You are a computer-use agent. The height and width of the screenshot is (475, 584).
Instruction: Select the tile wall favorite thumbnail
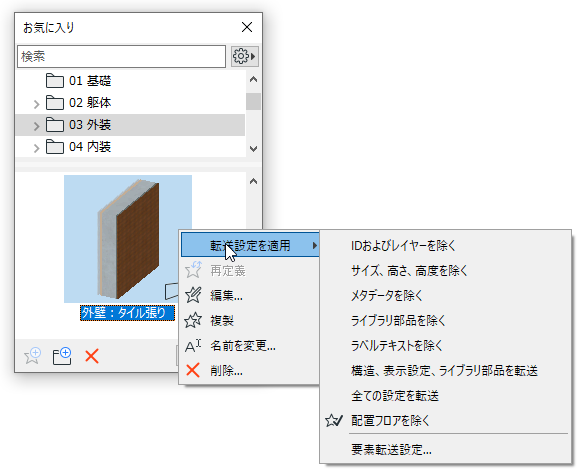(x=128, y=239)
